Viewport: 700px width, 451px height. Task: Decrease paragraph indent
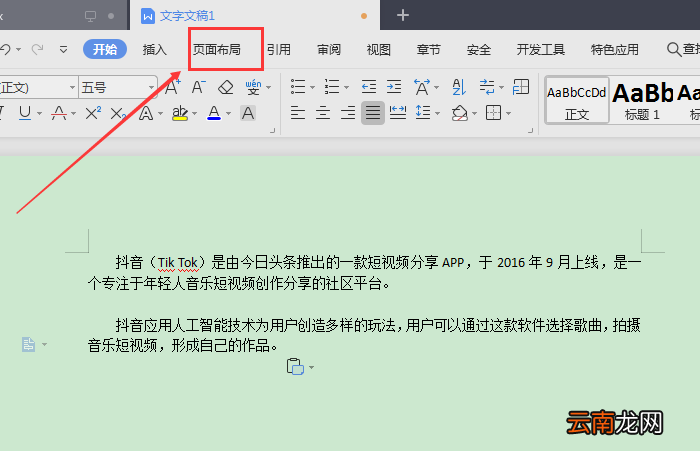coord(369,87)
